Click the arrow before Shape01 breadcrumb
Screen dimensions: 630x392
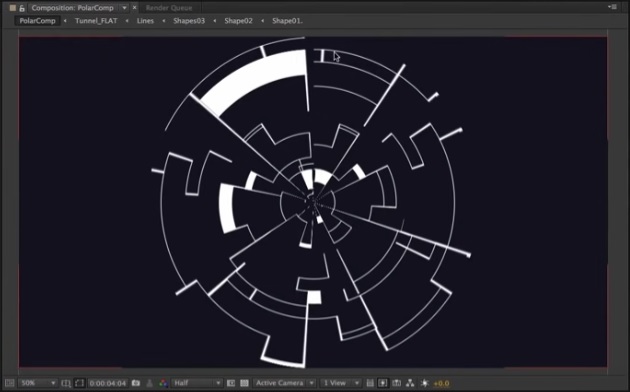click(x=262, y=20)
